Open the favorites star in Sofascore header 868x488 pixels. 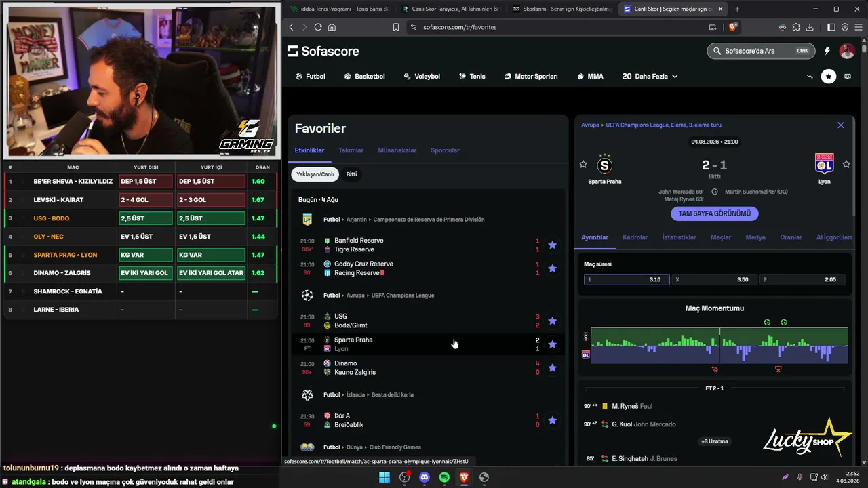tap(829, 77)
